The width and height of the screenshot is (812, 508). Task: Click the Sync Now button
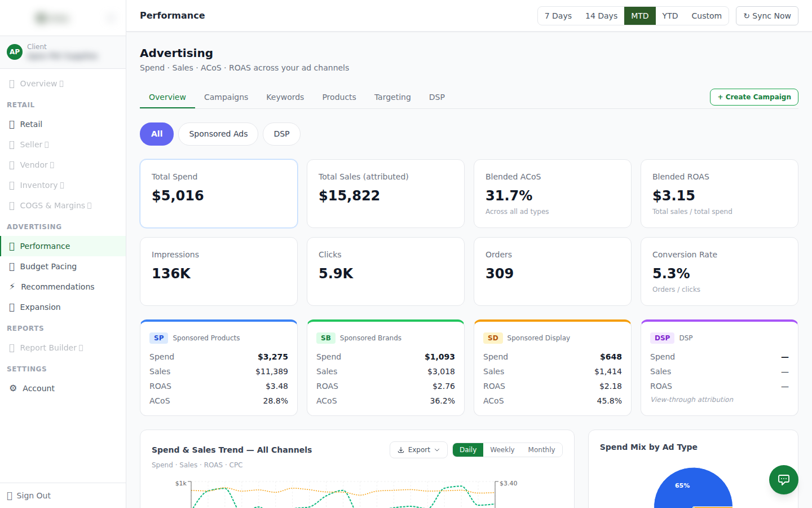(x=767, y=16)
